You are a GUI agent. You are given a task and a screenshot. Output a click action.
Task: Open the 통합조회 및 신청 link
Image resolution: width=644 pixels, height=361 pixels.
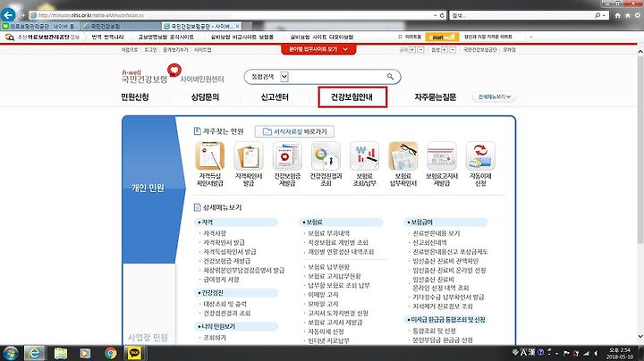click(x=434, y=331)
